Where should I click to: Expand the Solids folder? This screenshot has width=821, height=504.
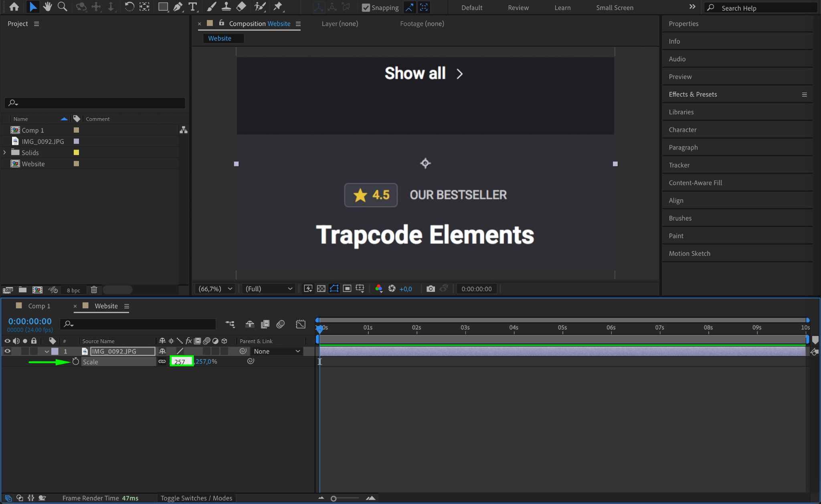coord(5,152)
